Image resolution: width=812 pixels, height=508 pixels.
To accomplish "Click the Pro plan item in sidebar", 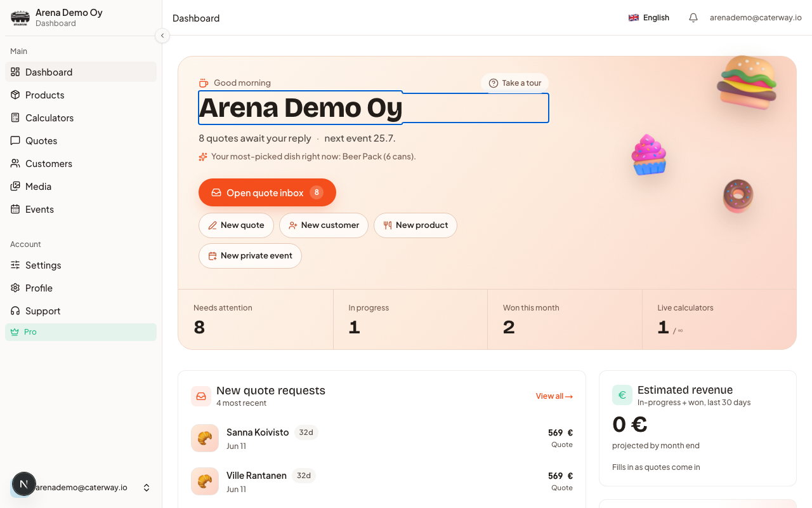I will coord(81,332).
